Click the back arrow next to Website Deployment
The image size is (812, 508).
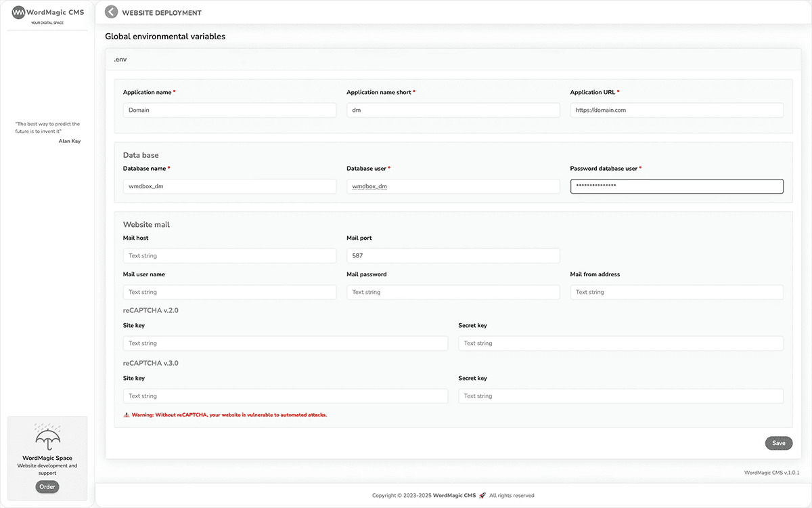click(112, 12)
